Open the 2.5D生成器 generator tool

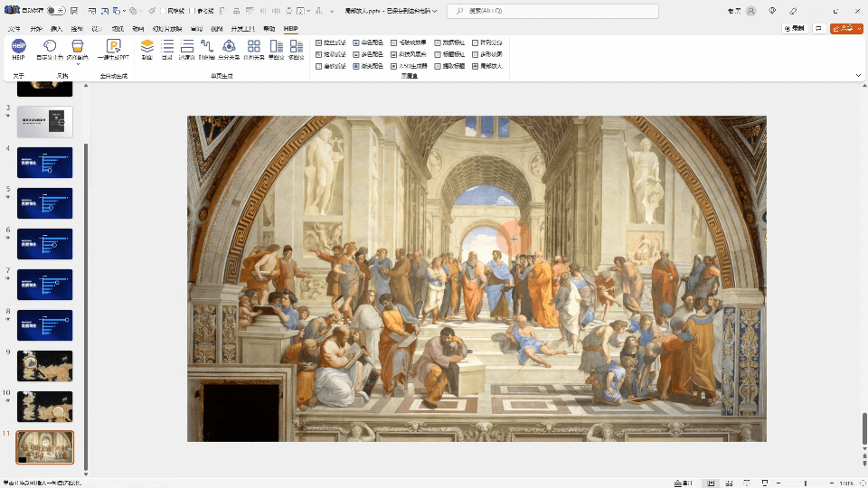409,66
